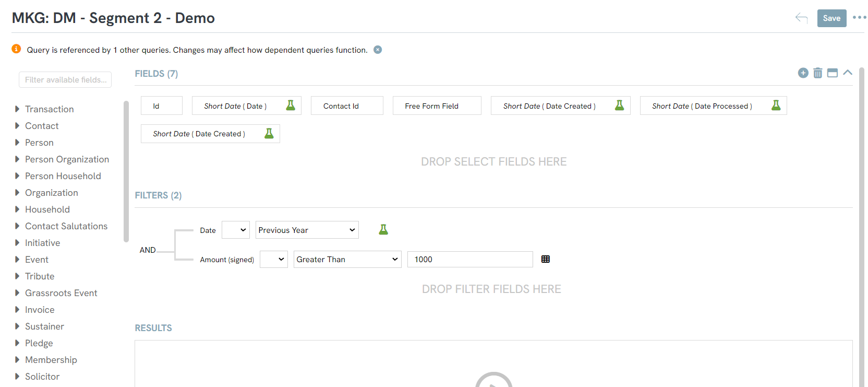The height and width of the screenshot is (387, 868).
Task: Click the Amount (signed) filter label
Action: (227, 260)
